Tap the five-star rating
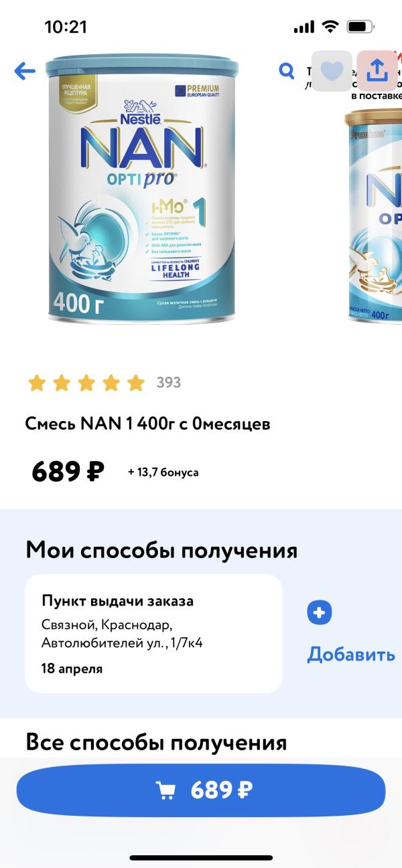The image size is (402, 868). [86, 383]
